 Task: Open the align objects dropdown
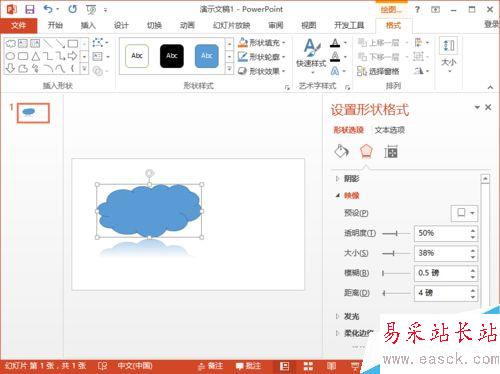tap(421, 43)
